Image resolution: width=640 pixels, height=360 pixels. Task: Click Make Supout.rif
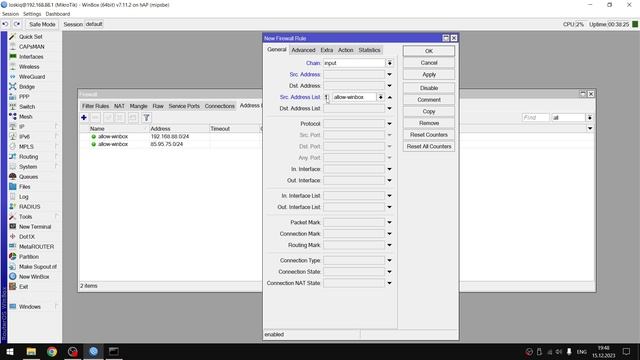(38, 267)
